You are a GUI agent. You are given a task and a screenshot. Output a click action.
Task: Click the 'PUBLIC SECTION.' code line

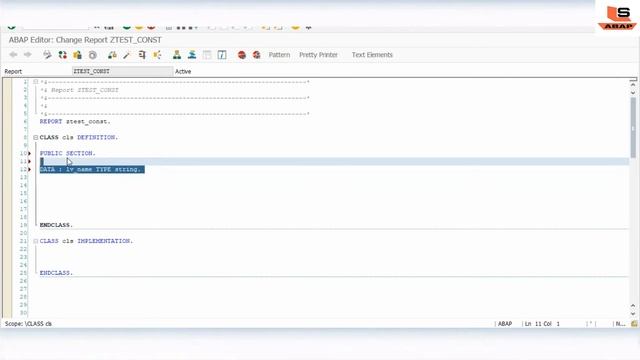67,153
